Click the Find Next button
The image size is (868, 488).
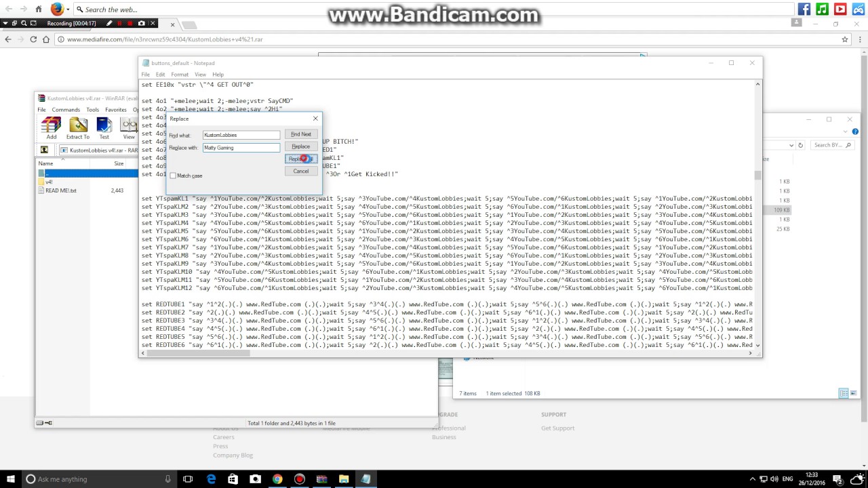pos(301,134)
